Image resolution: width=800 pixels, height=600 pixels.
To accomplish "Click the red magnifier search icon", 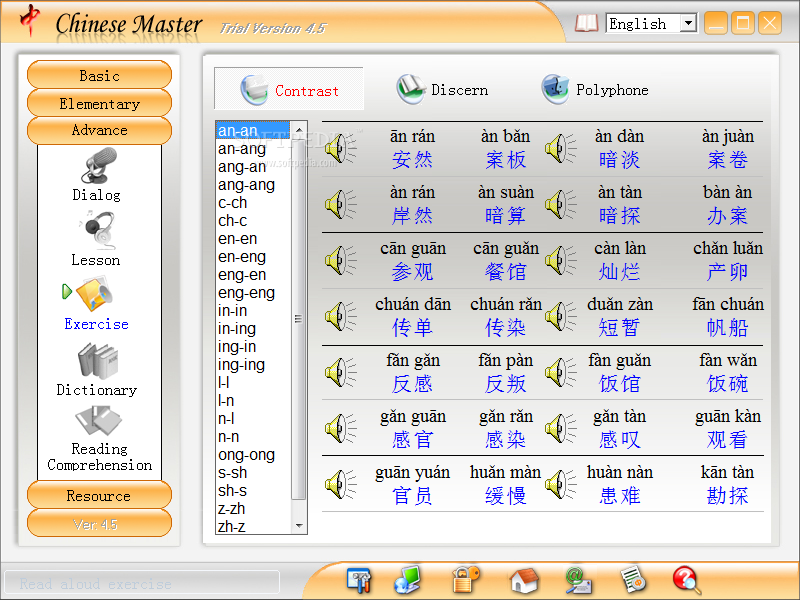I will coord(687,581).
